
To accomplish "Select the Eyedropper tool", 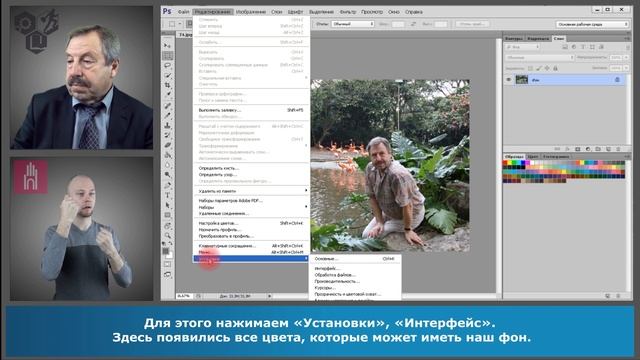I will [168, 95].
